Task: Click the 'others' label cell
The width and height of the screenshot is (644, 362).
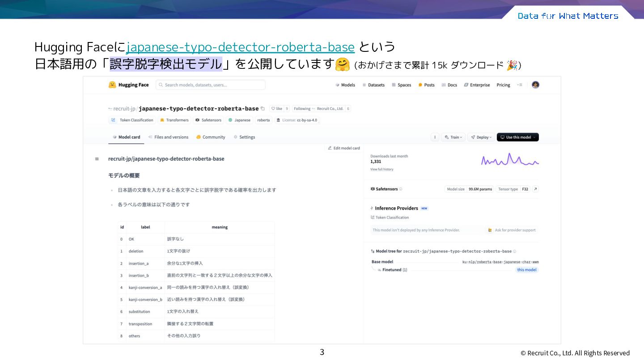Action: pyautogui.click(x=145, y=336)
